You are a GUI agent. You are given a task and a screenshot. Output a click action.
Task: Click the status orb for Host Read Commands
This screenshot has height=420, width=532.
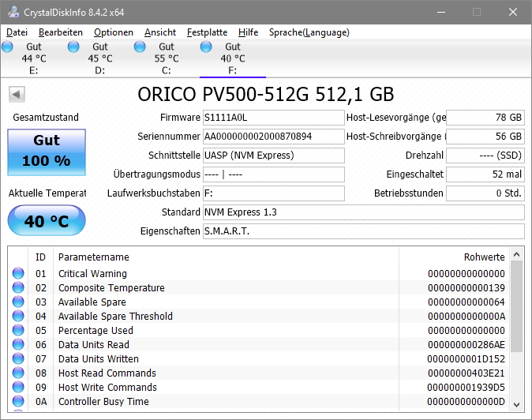(18, 373)
